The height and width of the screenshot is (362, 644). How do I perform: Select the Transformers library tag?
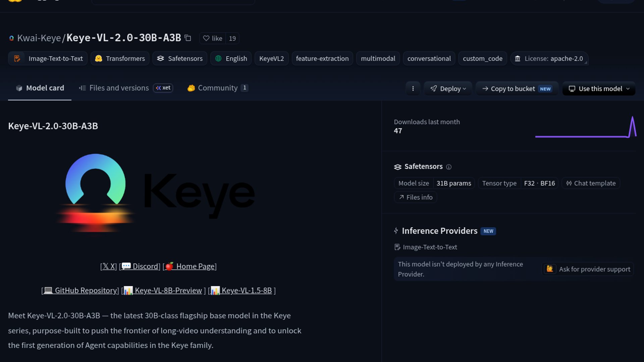tap(120, 59)
